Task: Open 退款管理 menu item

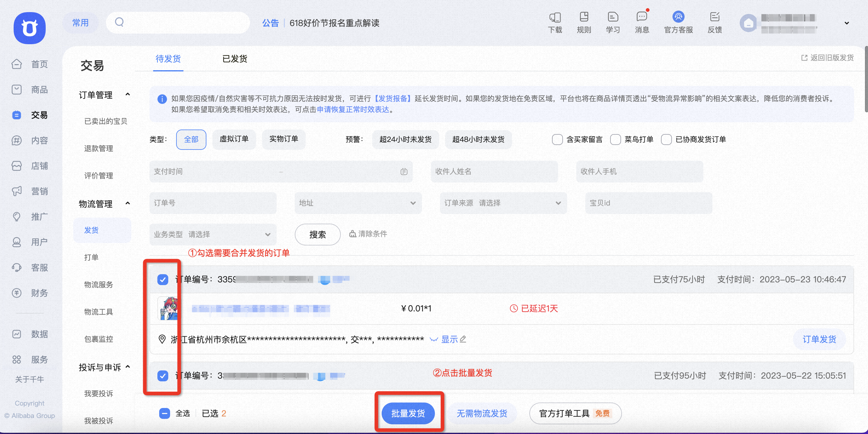Action: [x=98, y=148]
